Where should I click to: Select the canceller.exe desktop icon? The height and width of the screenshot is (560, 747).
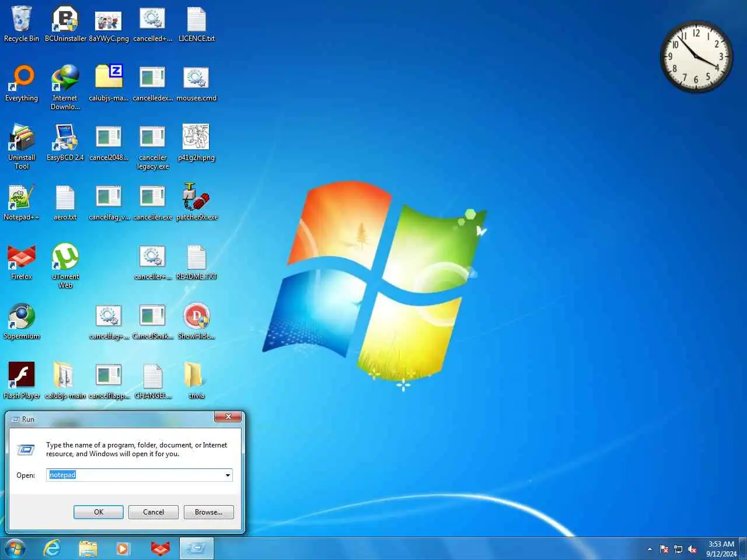153,203
